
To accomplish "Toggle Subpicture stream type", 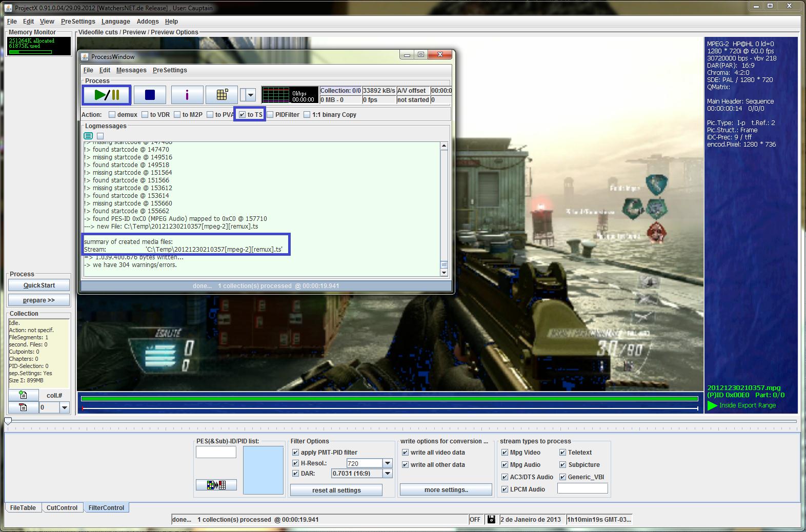I will pos(562,465).
